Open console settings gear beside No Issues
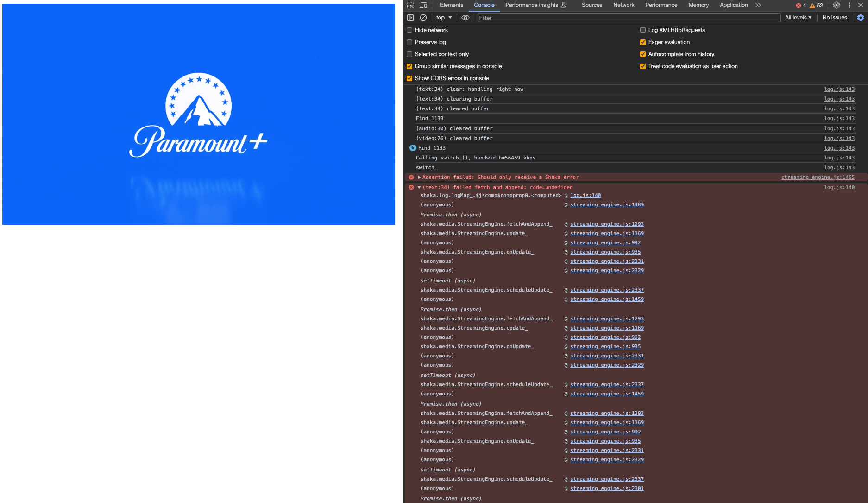This screenshot has height=503, width=868. (x=861, y=18)
